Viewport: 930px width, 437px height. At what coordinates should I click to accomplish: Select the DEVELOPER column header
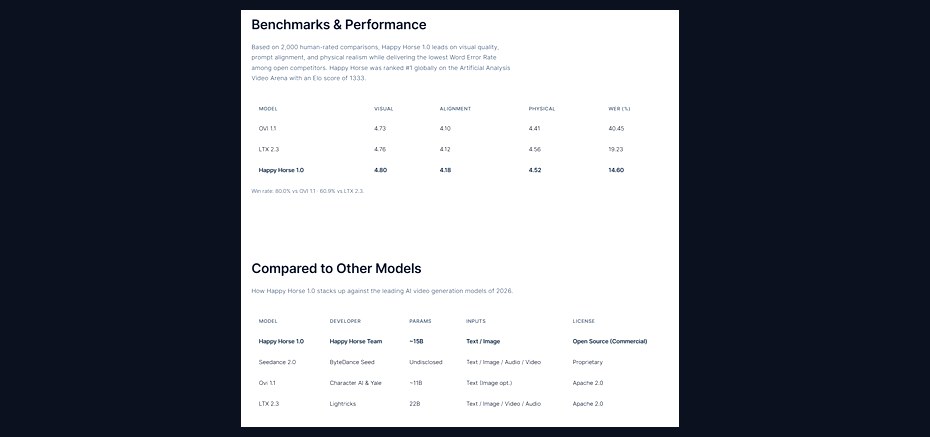345,321
